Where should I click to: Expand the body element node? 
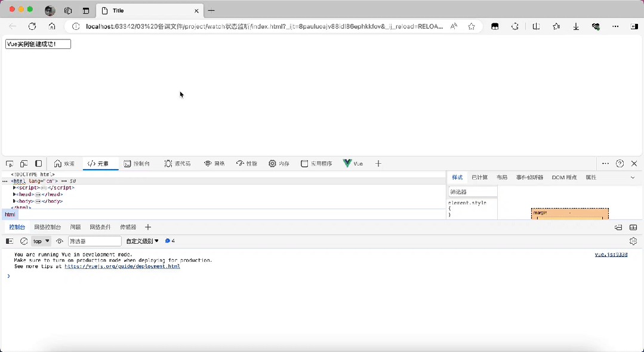pyautogui.click(x=14, y=201)
